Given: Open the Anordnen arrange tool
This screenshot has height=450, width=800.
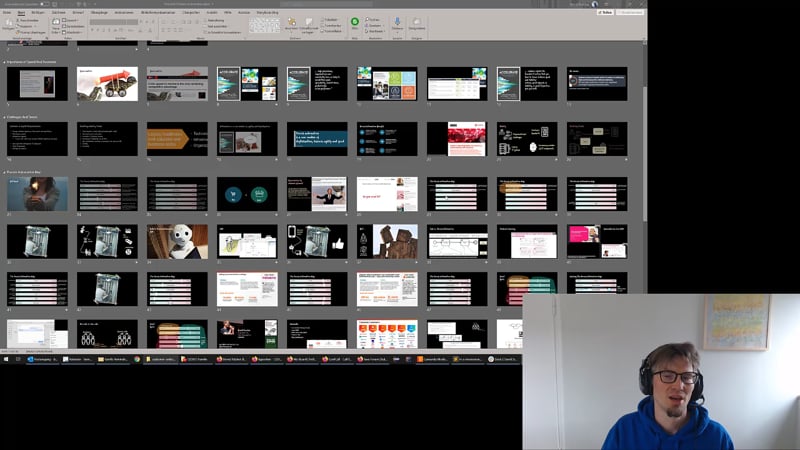Looking at the screenshot, I should (291, 24).
